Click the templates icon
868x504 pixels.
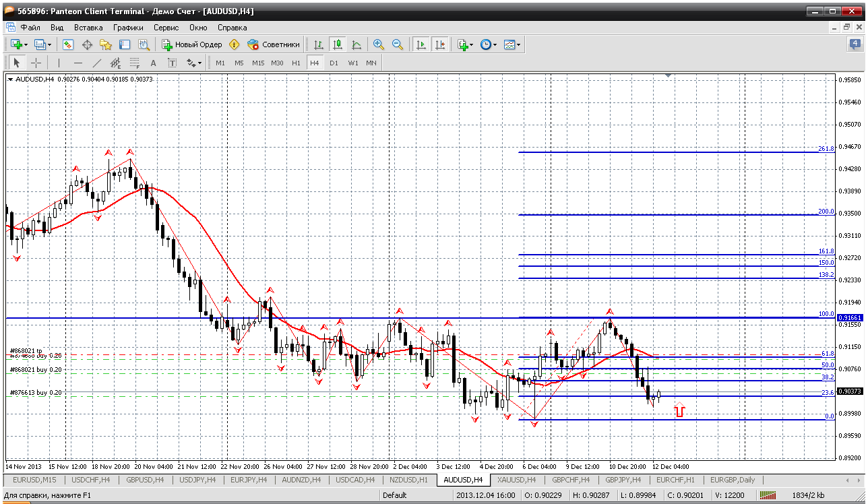pos(509,44)
